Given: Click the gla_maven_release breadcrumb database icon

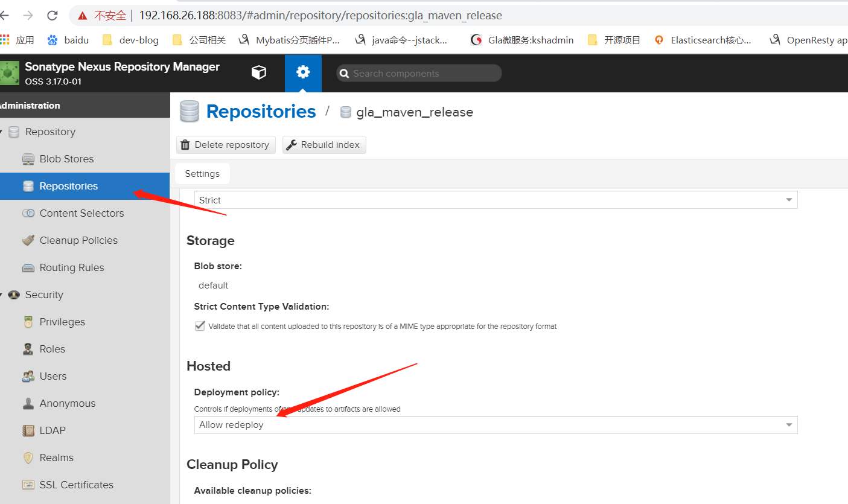Looking at the screenshot, I should [346, 112].
